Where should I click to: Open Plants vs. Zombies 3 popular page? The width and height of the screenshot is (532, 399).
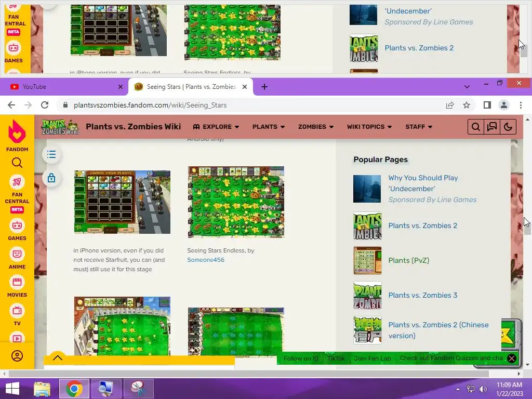point(423,295)
